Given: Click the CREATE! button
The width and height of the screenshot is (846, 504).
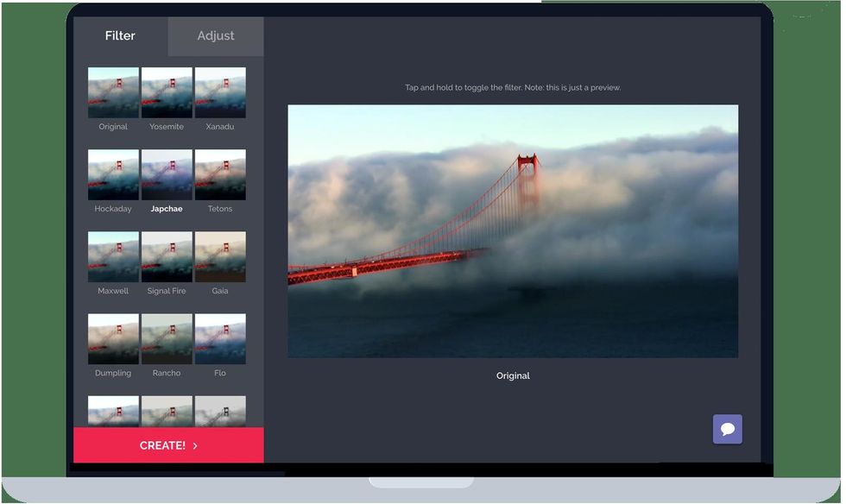Looking at the screenshot, I should (168, 445).
